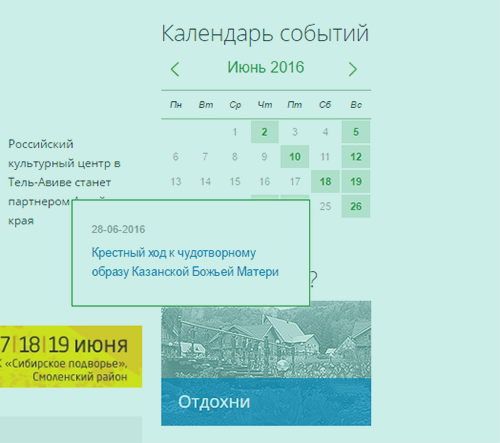Click calendar day 15
The height and width of the screenshot is (443, 500).
click(x=235, y=181)
